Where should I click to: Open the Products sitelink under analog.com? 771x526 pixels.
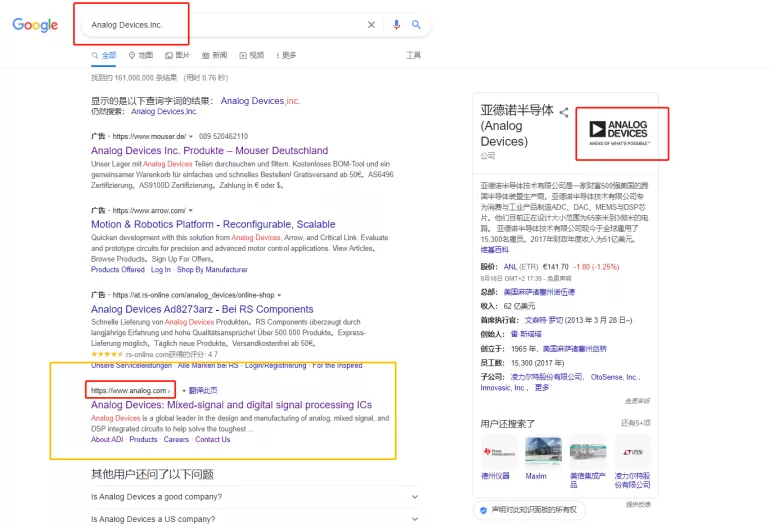pyautogui.click(x=143, y=439)
